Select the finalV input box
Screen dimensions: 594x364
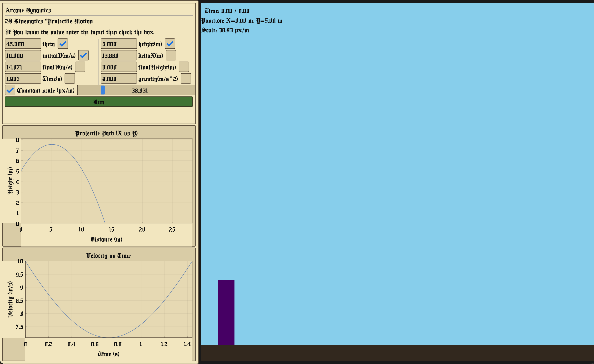pyautogui.click(x=23, y=67)
